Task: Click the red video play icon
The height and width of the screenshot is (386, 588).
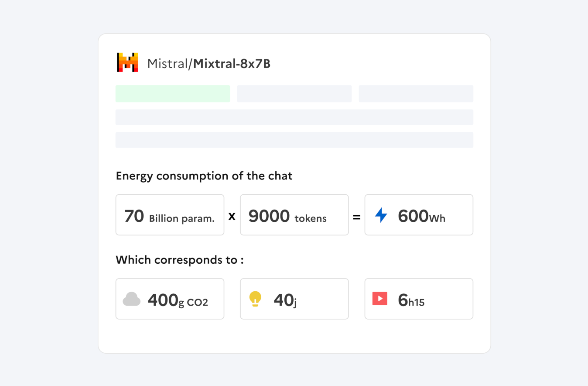Action: (379, 299)
